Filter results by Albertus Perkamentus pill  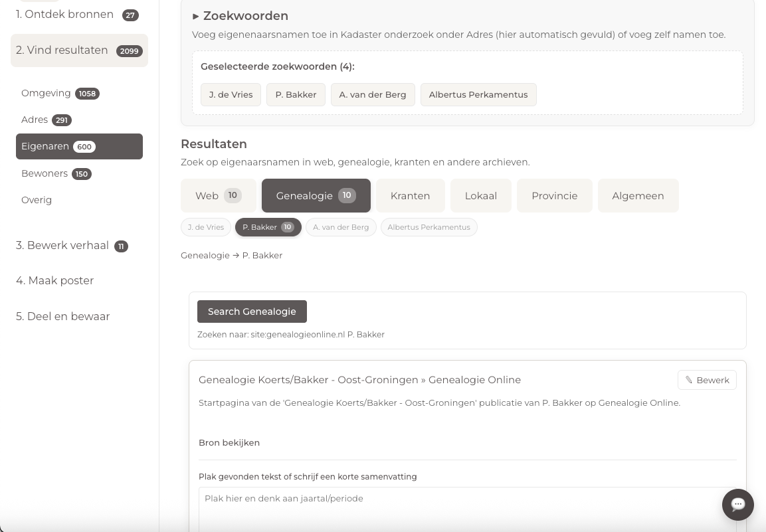pos(429,227)
